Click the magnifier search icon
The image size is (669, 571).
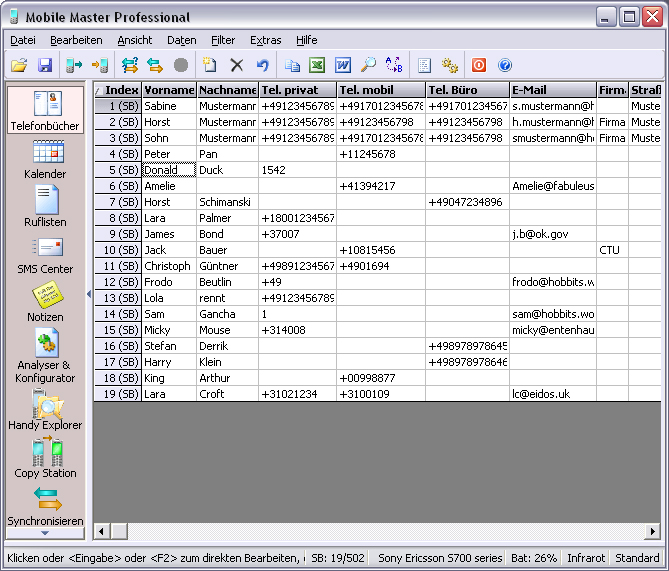369,65
